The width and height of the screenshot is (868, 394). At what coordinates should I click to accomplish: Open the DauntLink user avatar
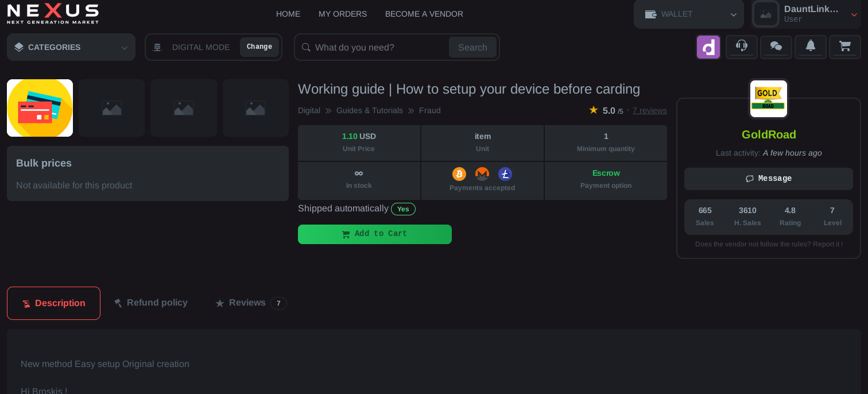pyautogui.click(x=766, y=14)
